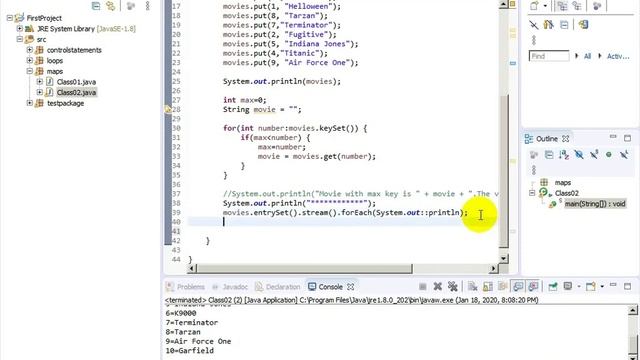The height and width of the screenshot is (360, 640).
Task: Click the Activ... task link
Action: pos(618,56)
